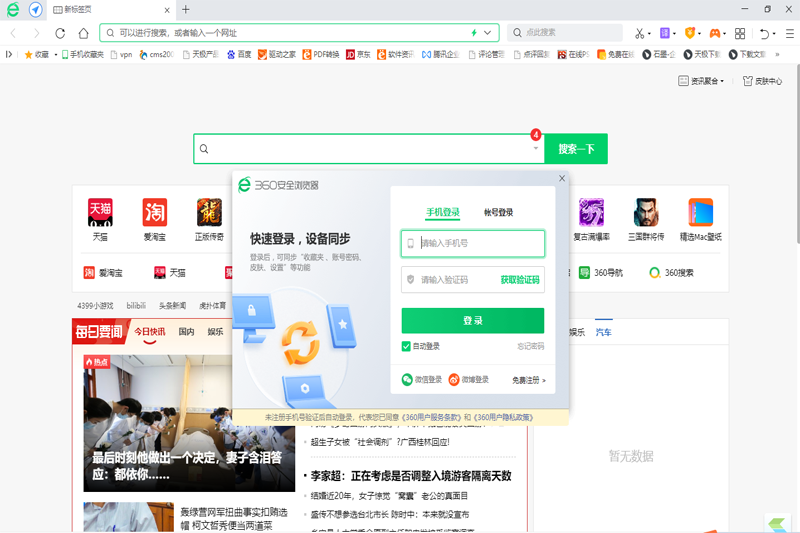Expand the scissors tool dropdown arrow

click(650, 33)
